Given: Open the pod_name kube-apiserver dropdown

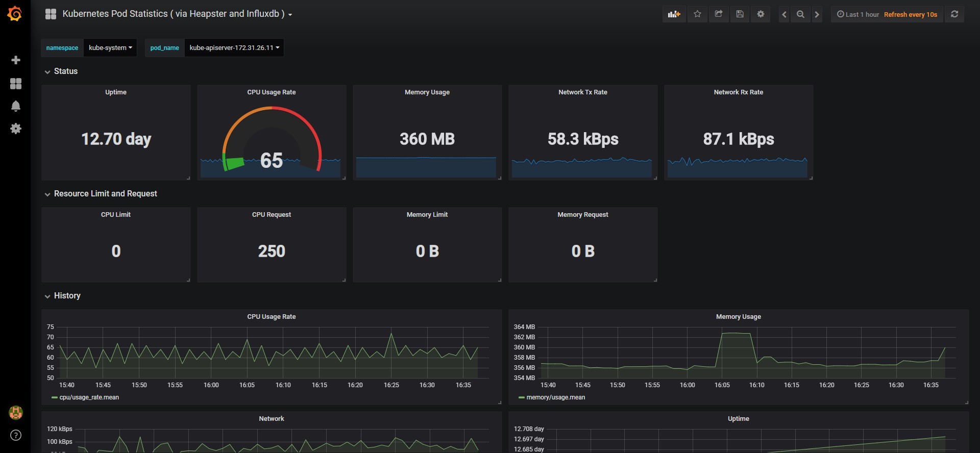Looking at the screenshot, I should point(234,48).
